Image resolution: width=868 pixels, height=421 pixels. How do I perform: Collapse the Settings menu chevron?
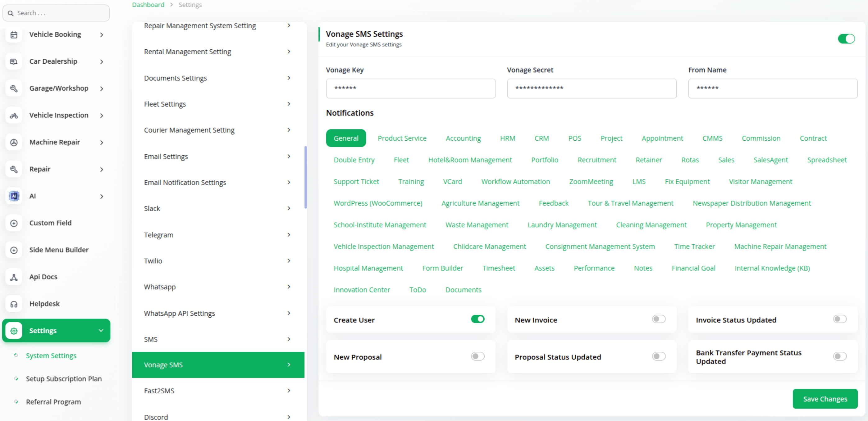pos(101,330)
